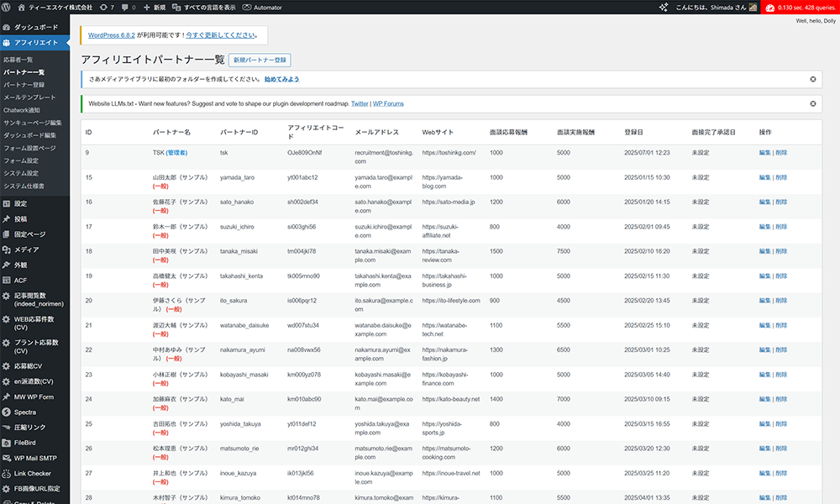Open ACF icon in sidebar

click(7, 280)
